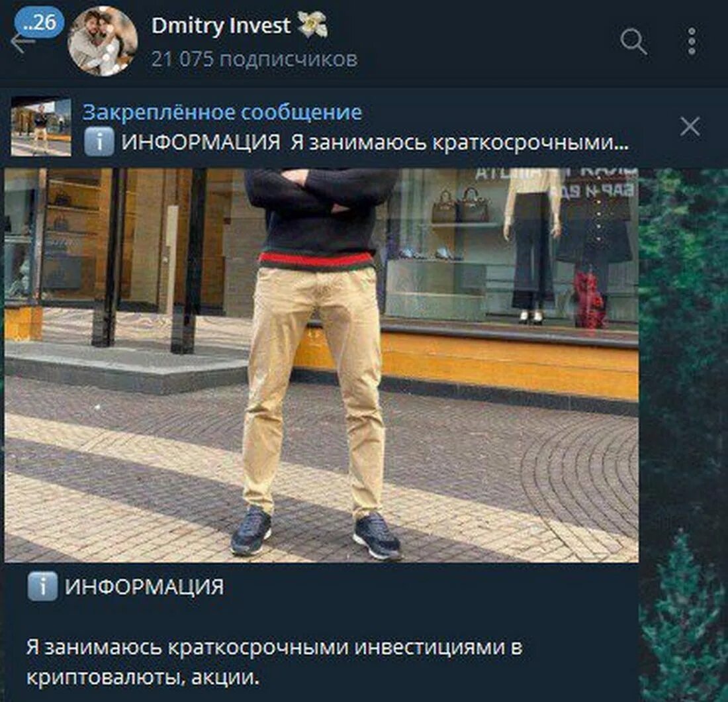Click the "21 075 подписчиков" subscriber count
The image size is (728, 702).
click(254, 59)
